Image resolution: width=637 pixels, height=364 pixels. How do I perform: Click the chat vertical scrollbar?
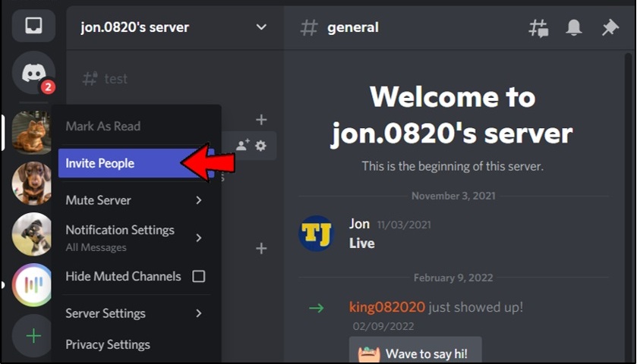(x=629, y=207)
